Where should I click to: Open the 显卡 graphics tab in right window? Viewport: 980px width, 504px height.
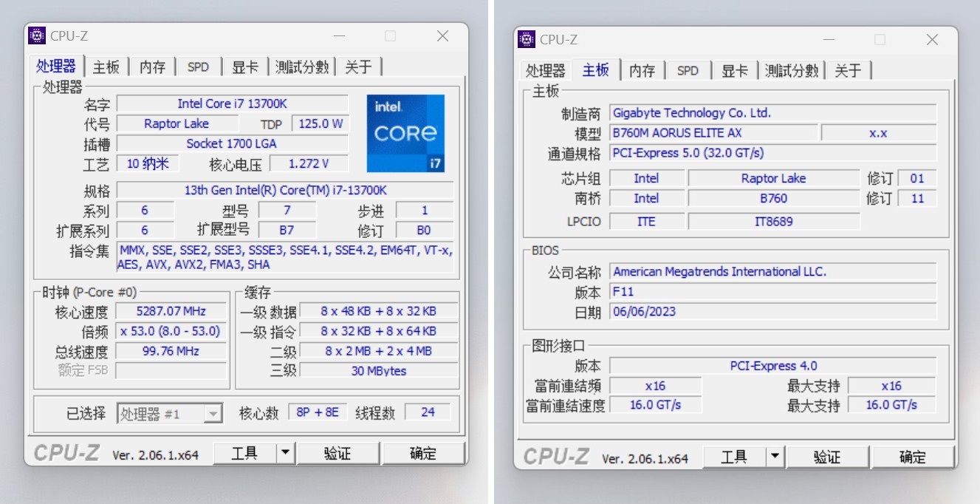tap(734, 70)
